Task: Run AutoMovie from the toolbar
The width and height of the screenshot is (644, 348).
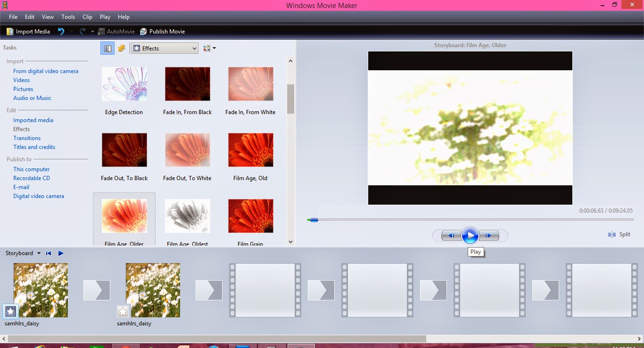Action: pos(116,31)
